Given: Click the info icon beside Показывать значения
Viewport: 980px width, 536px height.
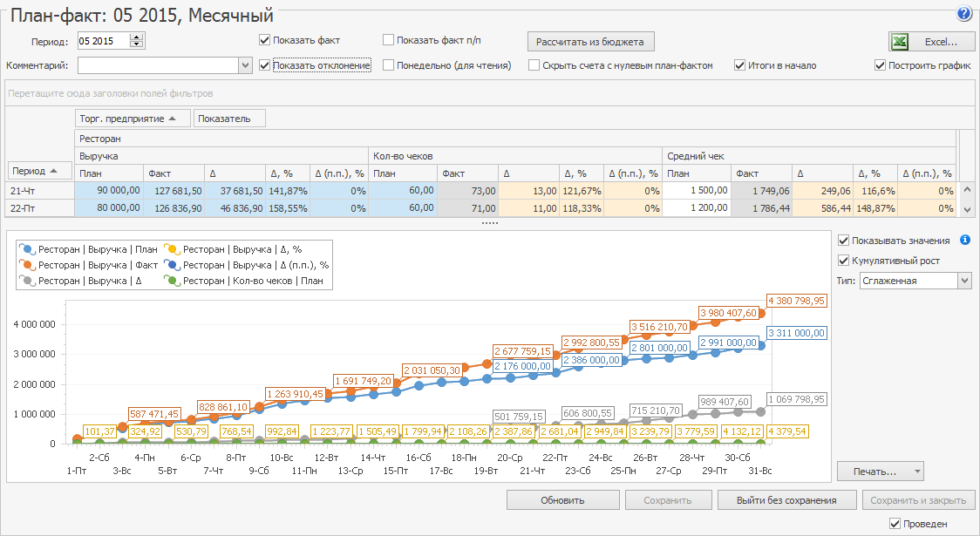Looking at the screenshot, I should 965,241.
